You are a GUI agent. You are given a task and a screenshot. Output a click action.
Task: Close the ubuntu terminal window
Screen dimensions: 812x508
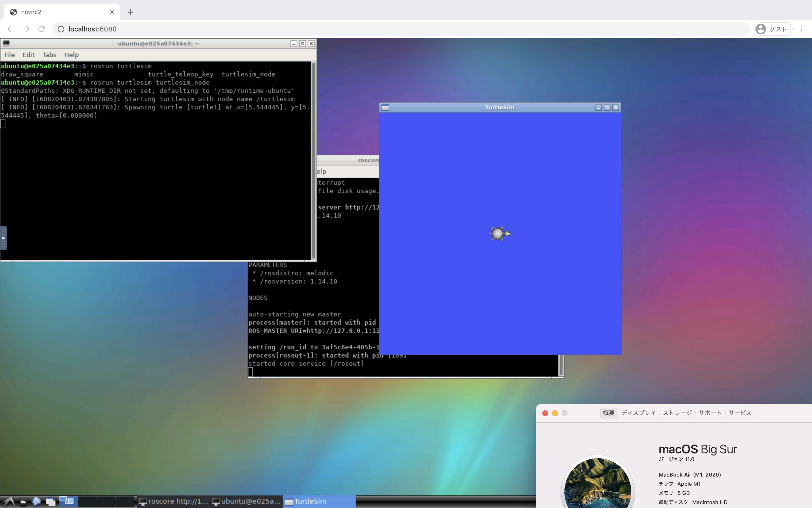pos(311,44)
